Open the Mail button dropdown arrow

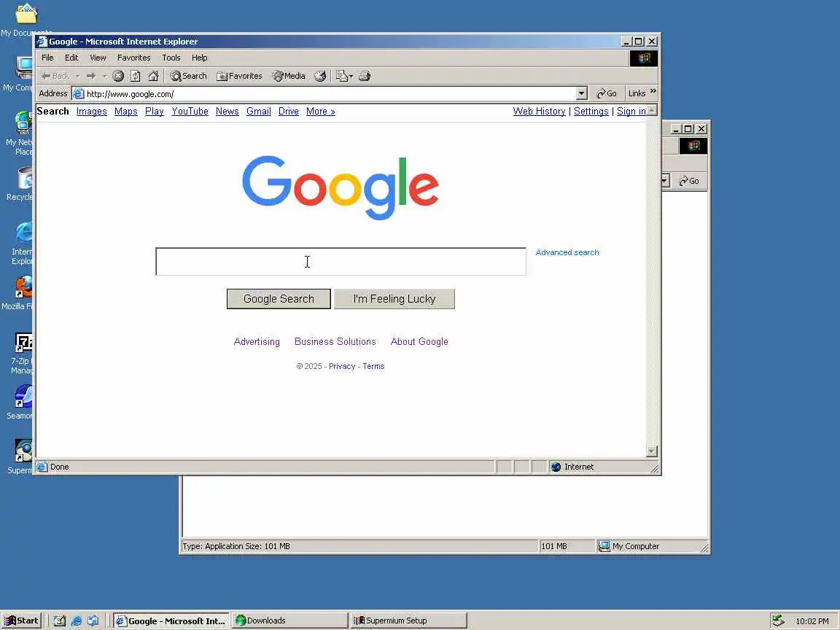(x=351, y=76)
